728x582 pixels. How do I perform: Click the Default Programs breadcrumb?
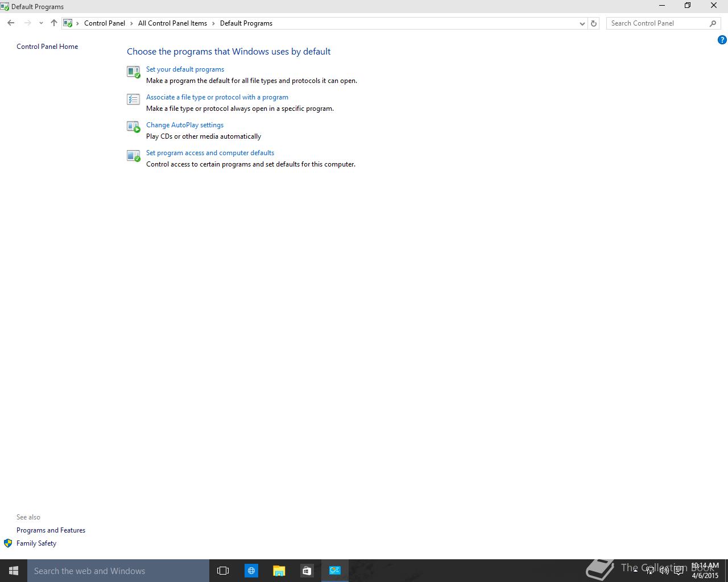246,23
